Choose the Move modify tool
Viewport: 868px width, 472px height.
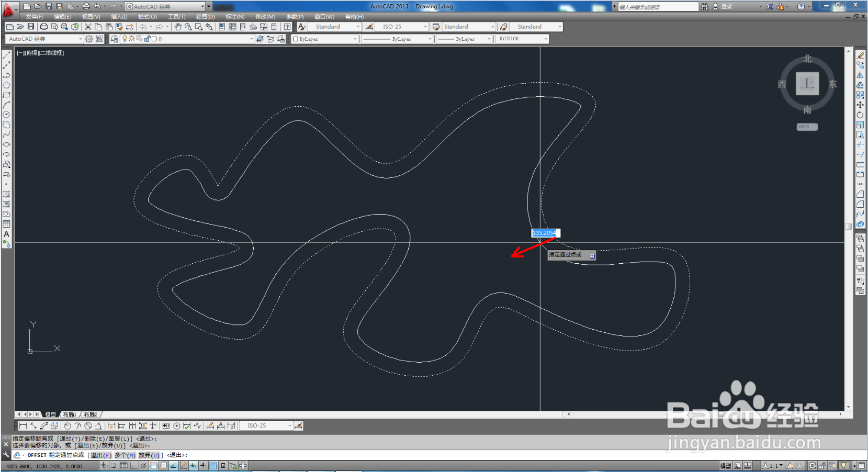click(x=860, y=105)
